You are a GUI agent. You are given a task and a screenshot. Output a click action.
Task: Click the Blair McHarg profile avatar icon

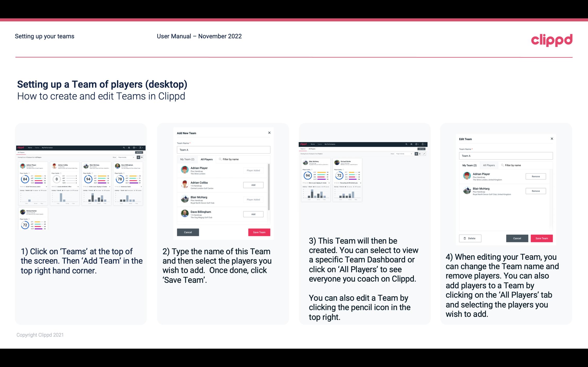tap(185, 199)
